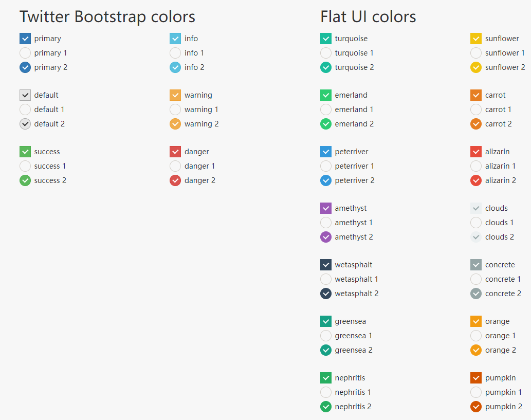Pick the warning 2 radio button
531x420 pixels.
pos(175,124)
